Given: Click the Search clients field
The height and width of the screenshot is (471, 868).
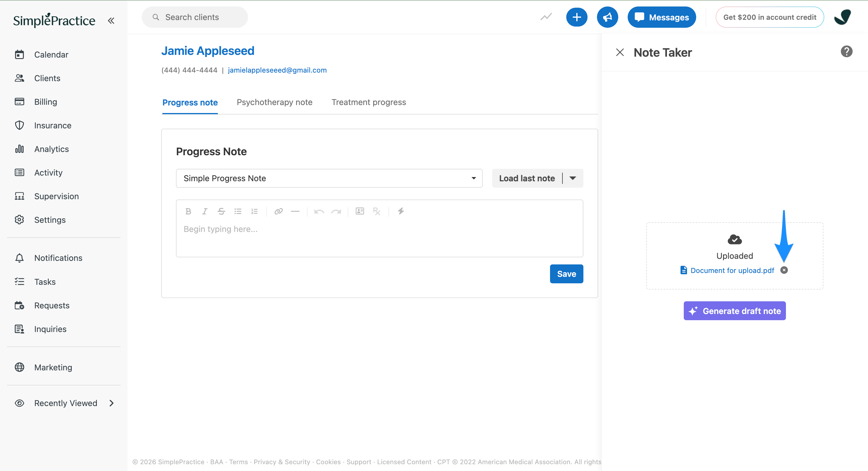Looking at the screenshot, I should pos(195,17).
